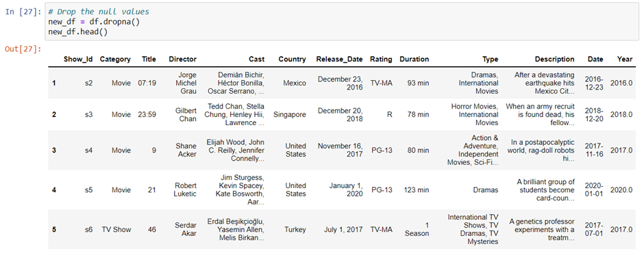Viewport: 644px width, 253px height.
Task: Select the row index 1 label
Action: pos(54,83)
